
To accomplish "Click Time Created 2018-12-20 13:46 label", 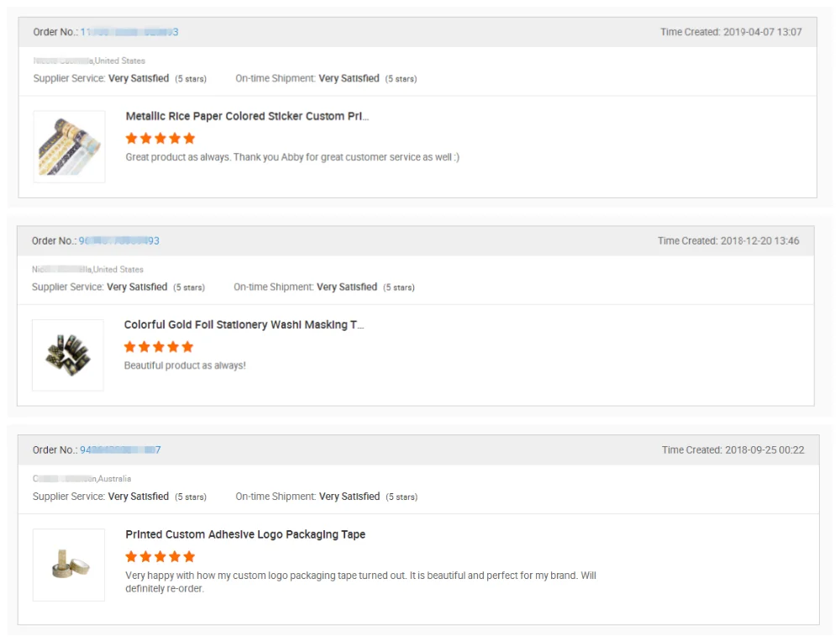I will 728,240.
